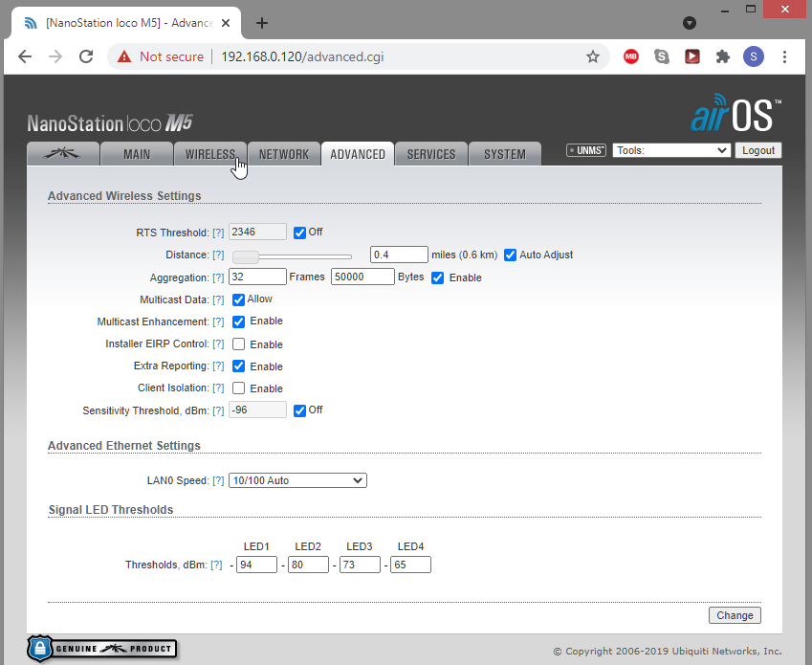Open LAN0 Speed help link
The image size is (812, 665).
pyautogui.click(x=218, y=480)
